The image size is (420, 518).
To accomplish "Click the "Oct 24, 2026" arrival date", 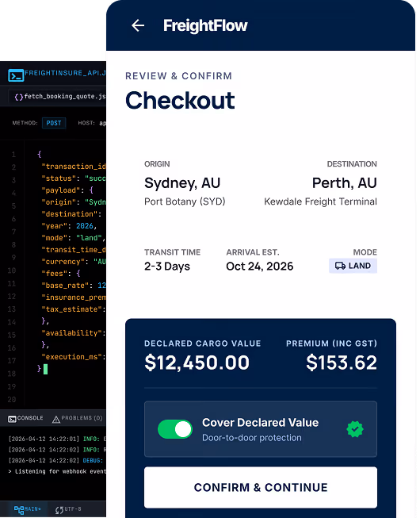I will [260, 267].
